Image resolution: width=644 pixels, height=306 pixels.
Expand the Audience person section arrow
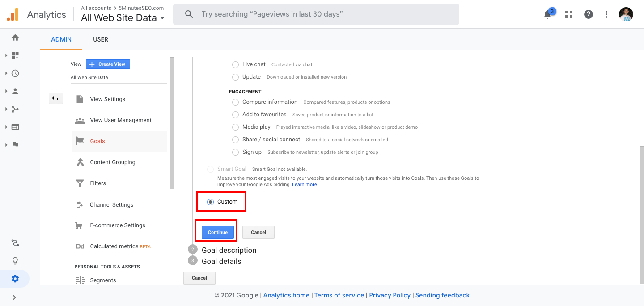(x=6, y=91)
